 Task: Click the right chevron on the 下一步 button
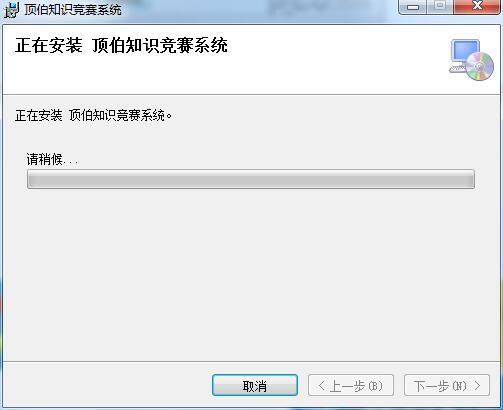477,386
